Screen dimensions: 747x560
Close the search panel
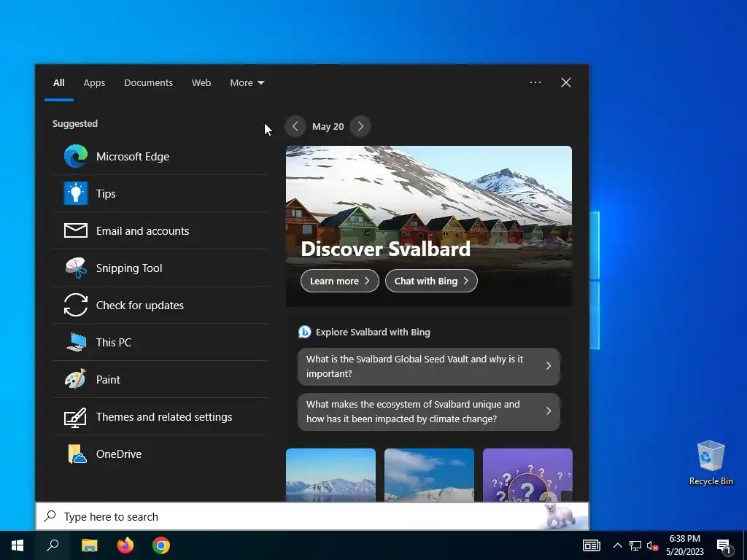click(x=565, y=82)
